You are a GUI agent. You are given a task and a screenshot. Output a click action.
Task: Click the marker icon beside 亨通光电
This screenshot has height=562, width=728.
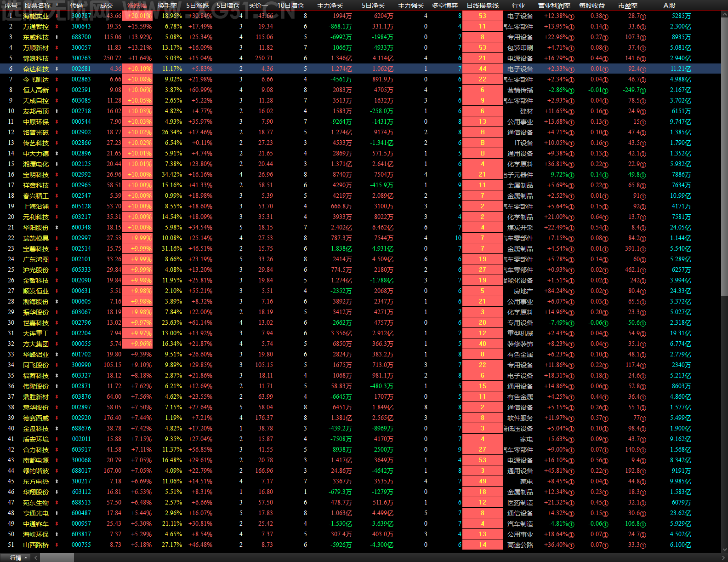click(57, 513)
